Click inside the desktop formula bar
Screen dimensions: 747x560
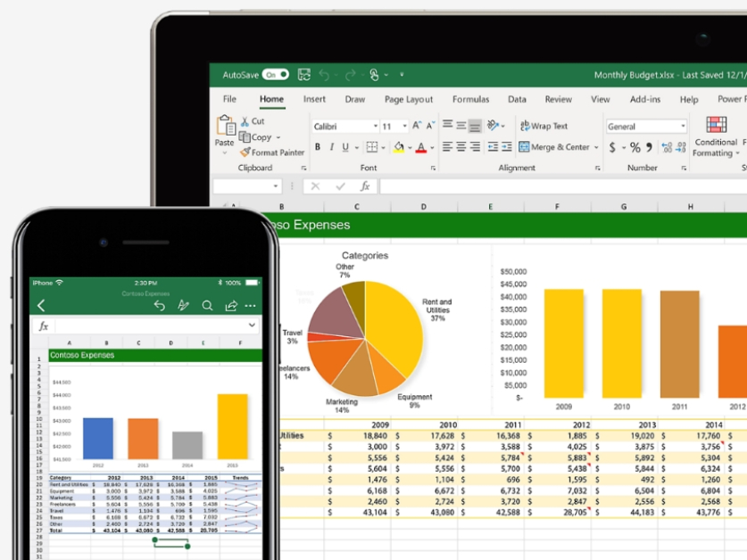pos(563,186)
